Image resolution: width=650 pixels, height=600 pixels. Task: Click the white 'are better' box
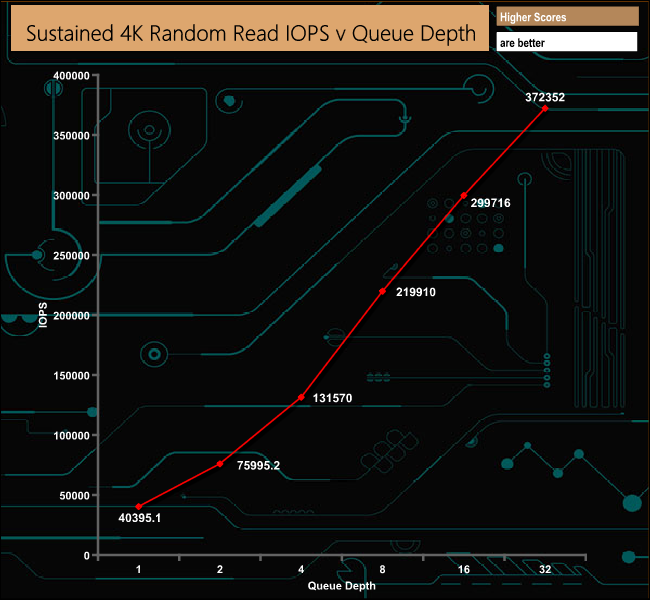pyautogui.click(x=567, y=42)
